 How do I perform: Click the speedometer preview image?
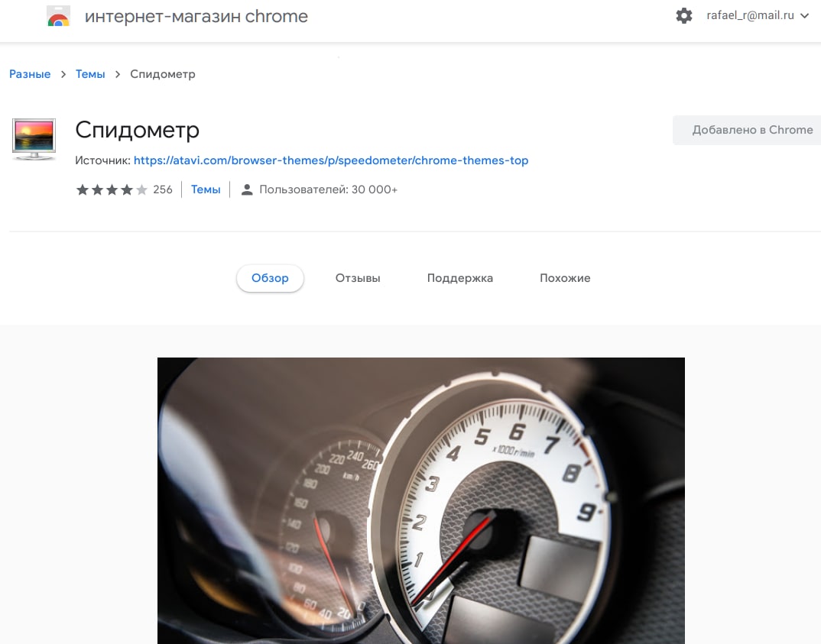point(421,500)
